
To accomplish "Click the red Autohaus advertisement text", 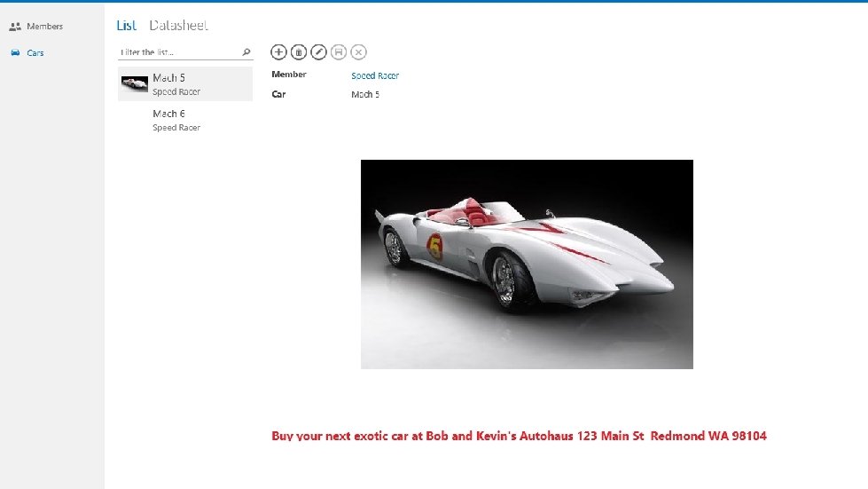I will pos(519,436).
